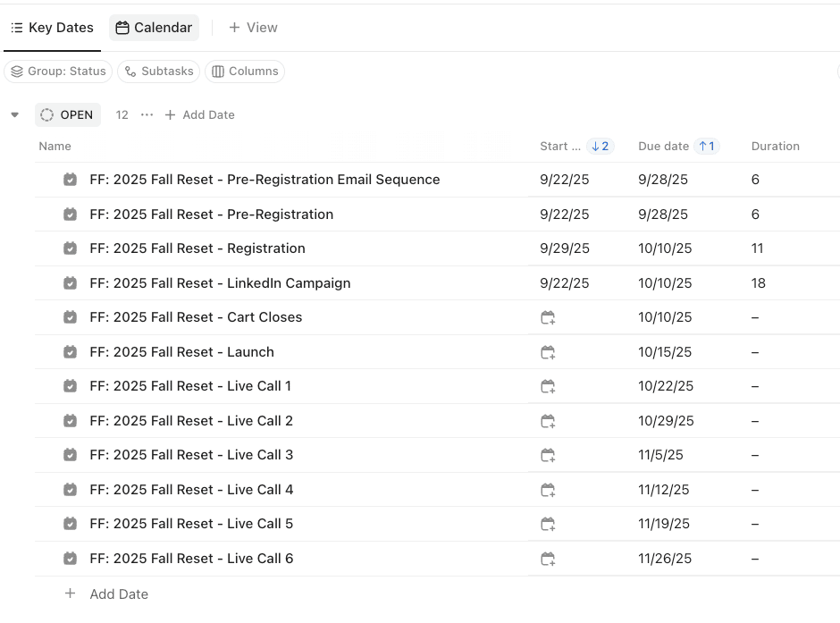
Task: Toggle Start date sort indicator
Action: tap(600, 147)
